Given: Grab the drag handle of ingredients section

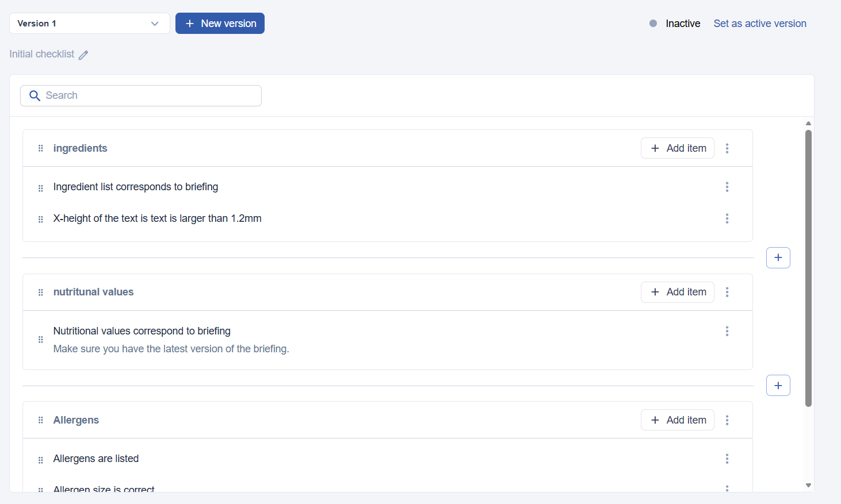Looking at the screenshot, I should tap(41, 148).
